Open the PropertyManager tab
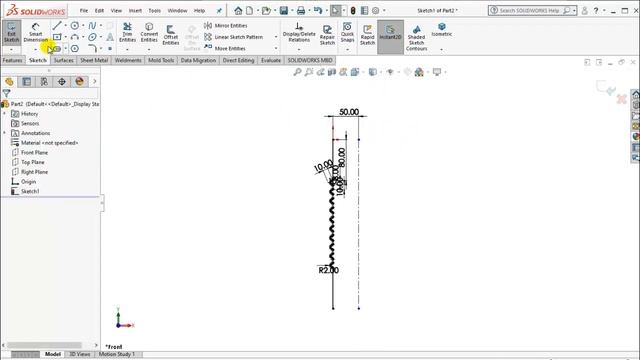Screen dimensions: 640x360 point(27,82)
